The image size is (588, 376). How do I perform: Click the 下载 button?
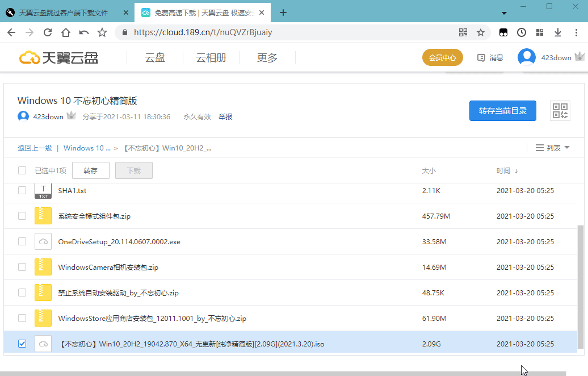pos(134,171)
